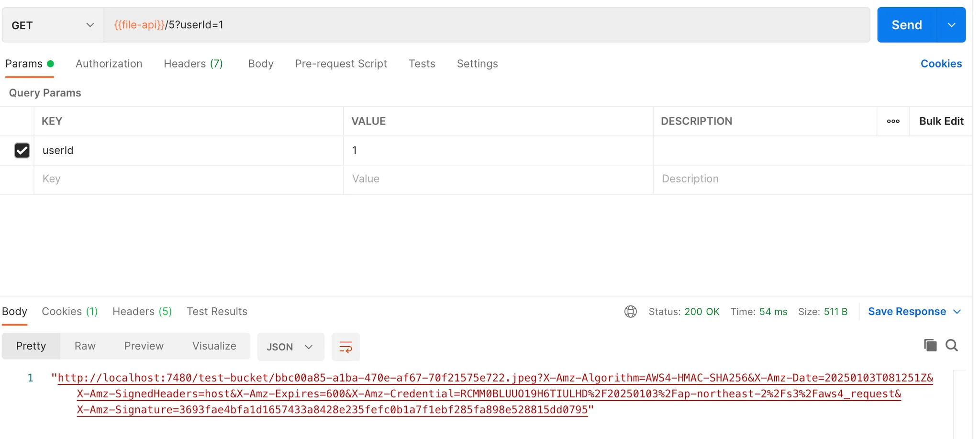Click the empty Key placeholder field
Image resolution: width=980 pixels, height=439 pixels.
click(189, 179)
